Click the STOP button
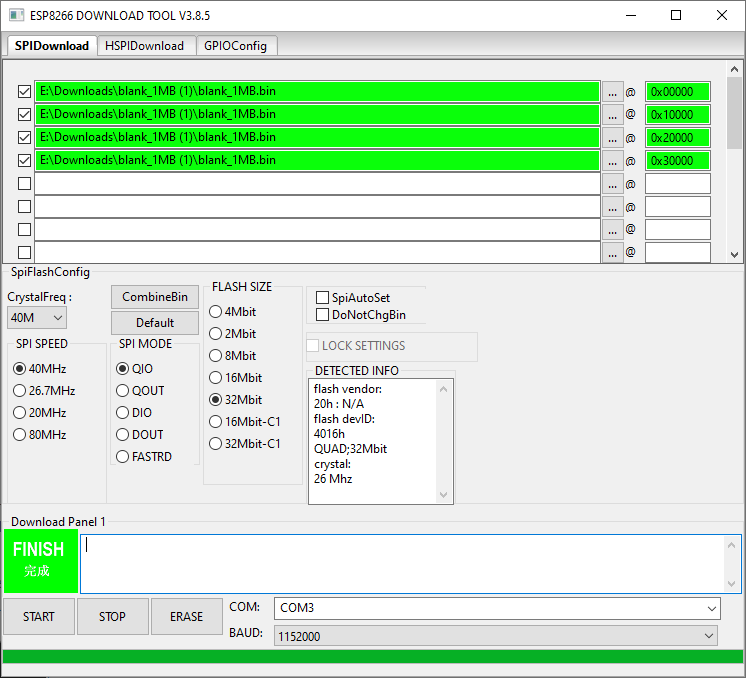The width and height of the screenshot is (746, 678). pyautogui.click(x=112, y=617)
